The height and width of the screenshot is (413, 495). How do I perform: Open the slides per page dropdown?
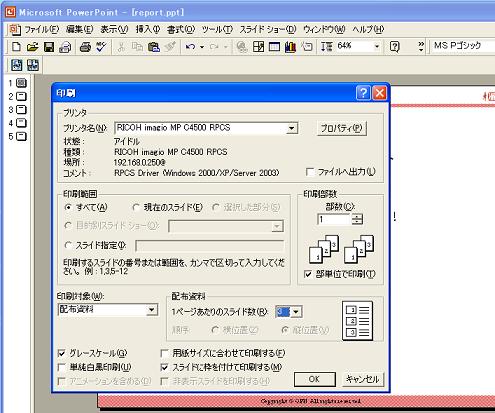296,312
